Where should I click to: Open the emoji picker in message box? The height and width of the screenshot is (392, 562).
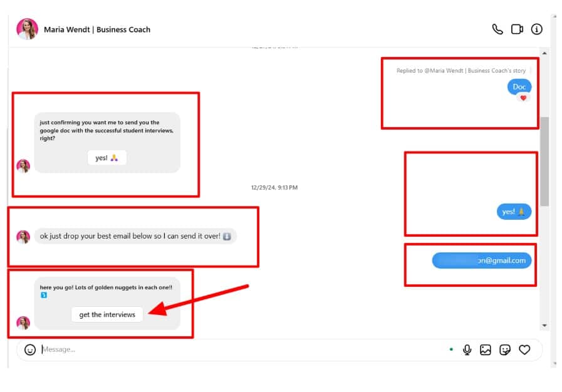pyautogui.click(x=30, y=350)
